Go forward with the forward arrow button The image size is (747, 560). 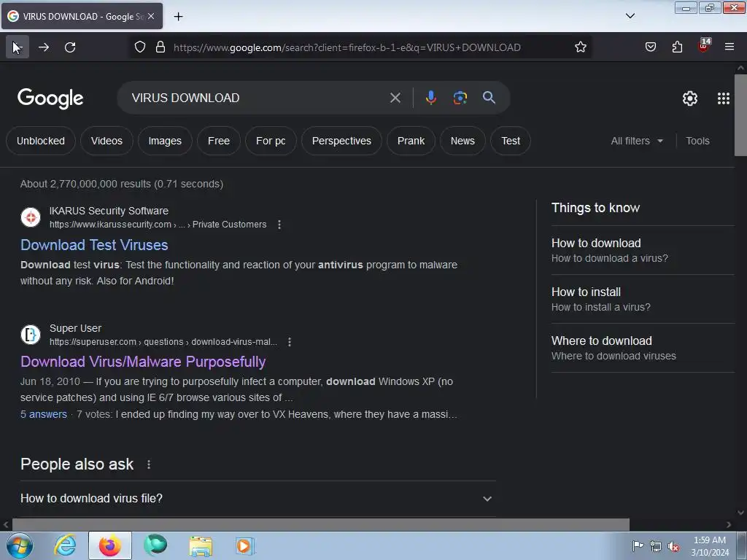pos(44,47)
